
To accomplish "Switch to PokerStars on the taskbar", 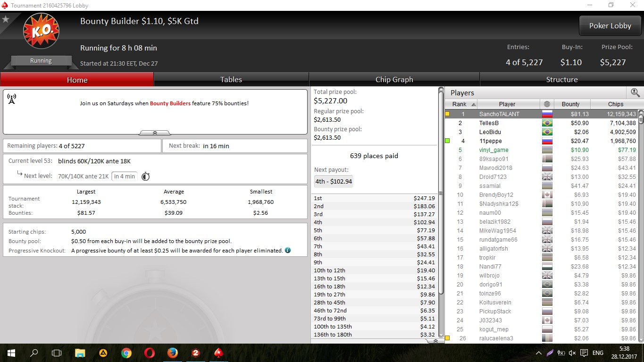I will [x=219, y=353].
